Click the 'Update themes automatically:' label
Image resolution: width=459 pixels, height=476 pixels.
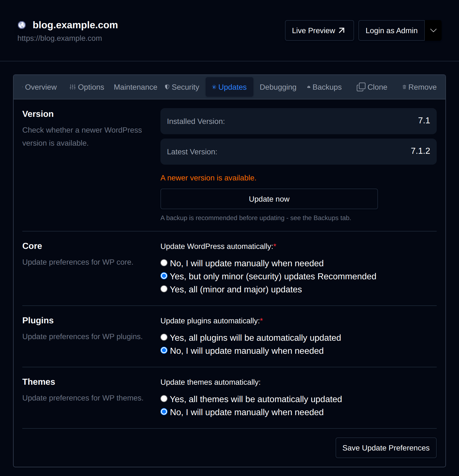210,382
